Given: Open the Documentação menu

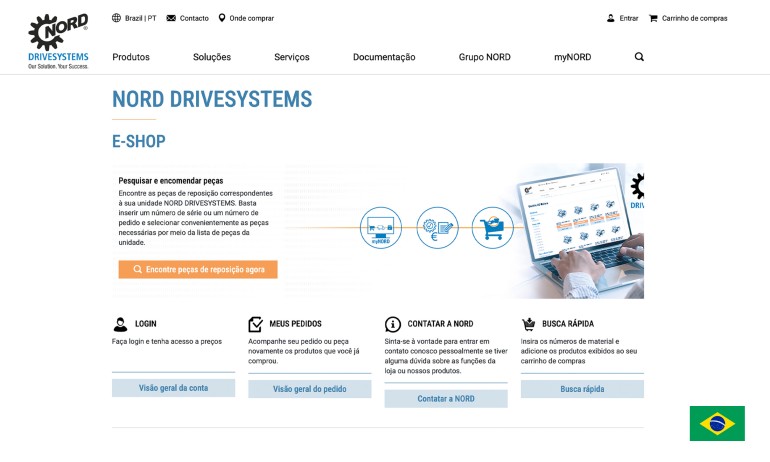Looking at the screenshot, I should click(x=384, y=57).
